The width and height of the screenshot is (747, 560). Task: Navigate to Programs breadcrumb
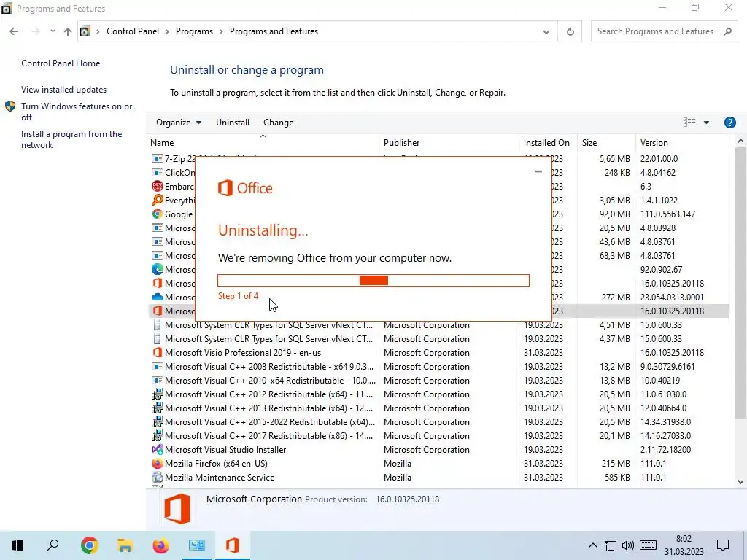pos(194,31)
